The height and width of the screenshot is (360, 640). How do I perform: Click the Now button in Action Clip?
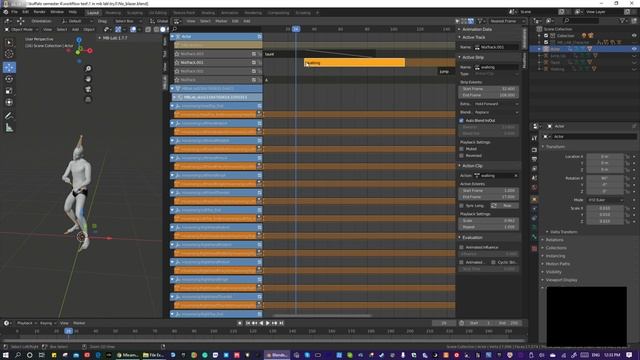tap(507, 205)
